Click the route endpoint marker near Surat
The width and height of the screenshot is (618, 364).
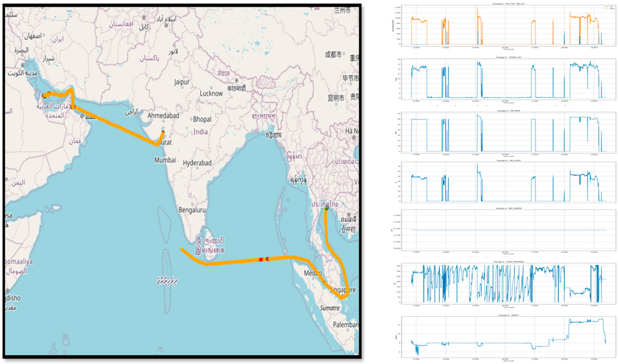163,132
